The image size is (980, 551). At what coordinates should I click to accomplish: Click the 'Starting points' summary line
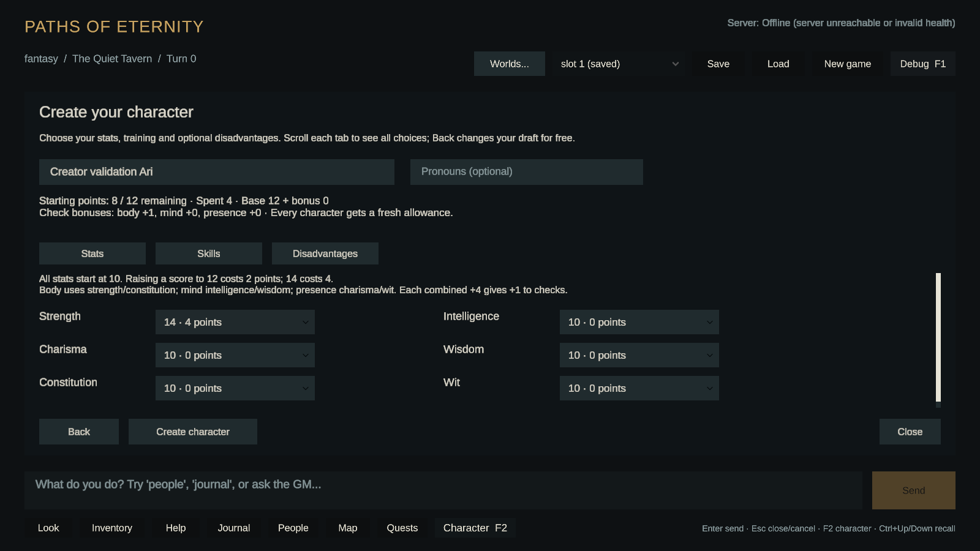point(184,201)
